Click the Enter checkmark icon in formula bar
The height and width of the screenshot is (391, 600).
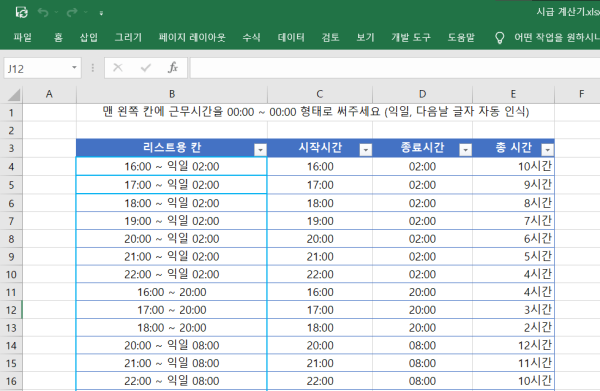[146, 68]
